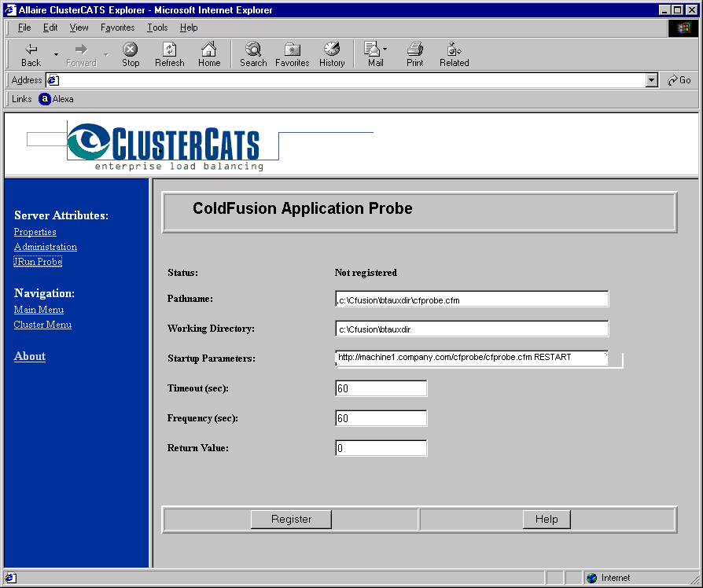The width and height of the screenshot is (703, 588).
Task: Click the IE title bar icon
Action: click(x=10, y=10)
